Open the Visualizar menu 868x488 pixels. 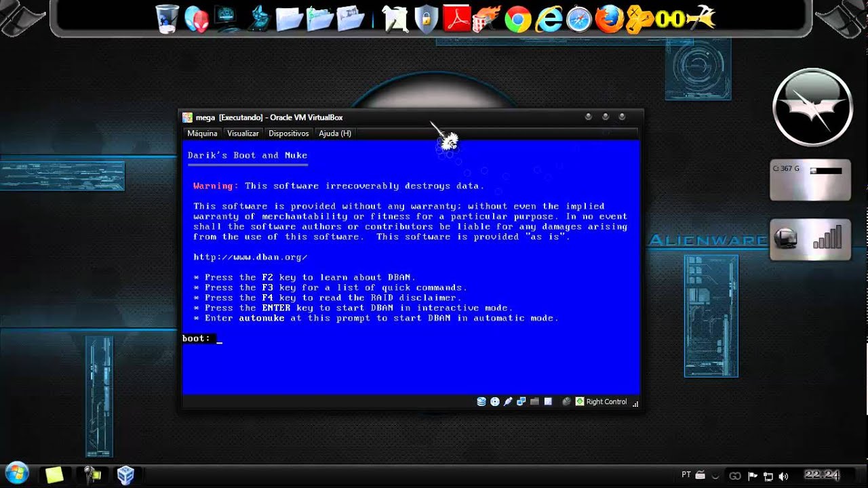[x=243, y=134]
